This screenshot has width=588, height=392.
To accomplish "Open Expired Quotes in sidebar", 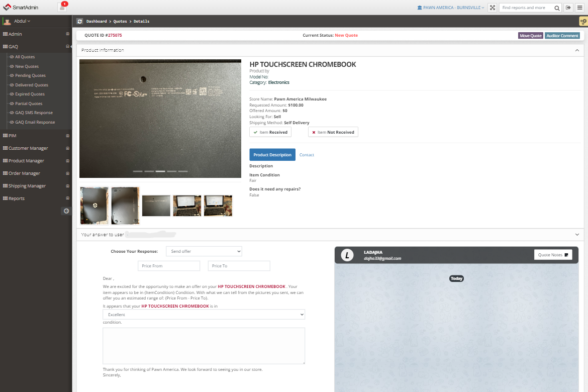I will (30, 94).
